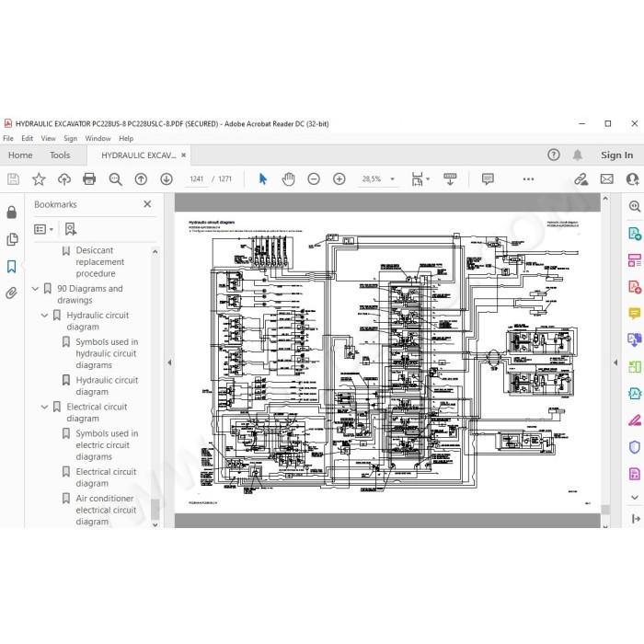Open Help menu
The width and height of the screenshot is (644, 644).
(x=126, y=138)
